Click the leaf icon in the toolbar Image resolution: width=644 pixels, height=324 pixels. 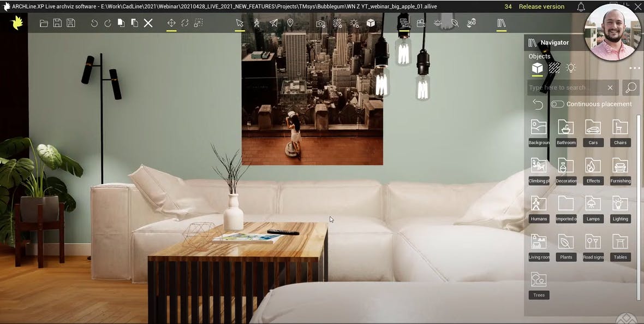pyautogui.click(x=455, y=23)
